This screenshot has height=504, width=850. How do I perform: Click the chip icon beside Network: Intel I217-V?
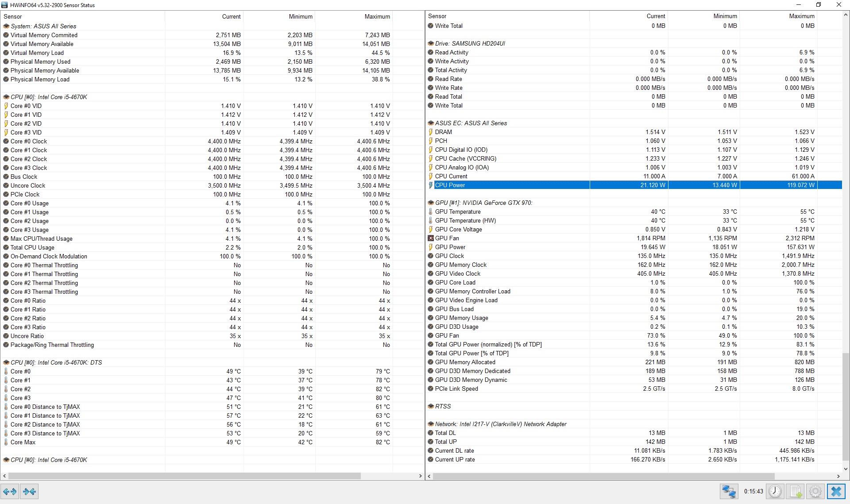pyautogui.click(x=431, y=424)
